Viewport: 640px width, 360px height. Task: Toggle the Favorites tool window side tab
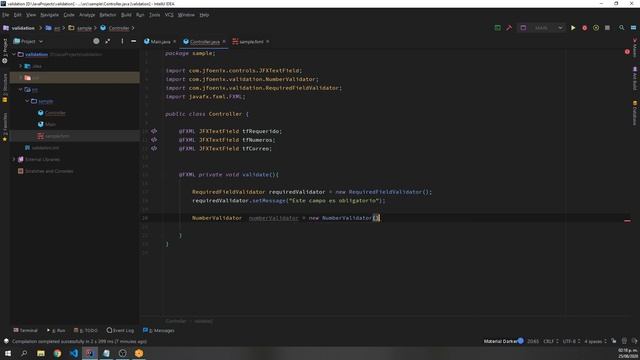5,127
